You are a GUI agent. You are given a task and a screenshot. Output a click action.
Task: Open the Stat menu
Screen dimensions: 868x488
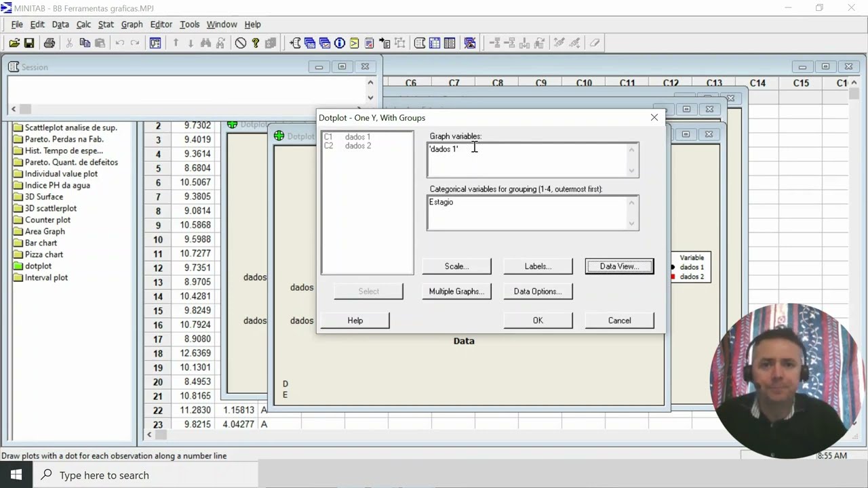pyautogui.click(x=106, y=24)
